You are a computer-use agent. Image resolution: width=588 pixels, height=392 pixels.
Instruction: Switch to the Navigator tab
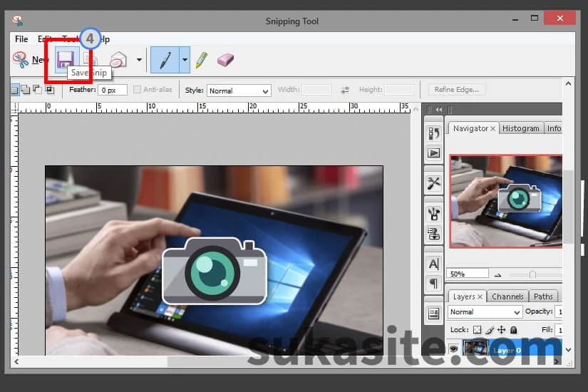[x=470, y=128]
